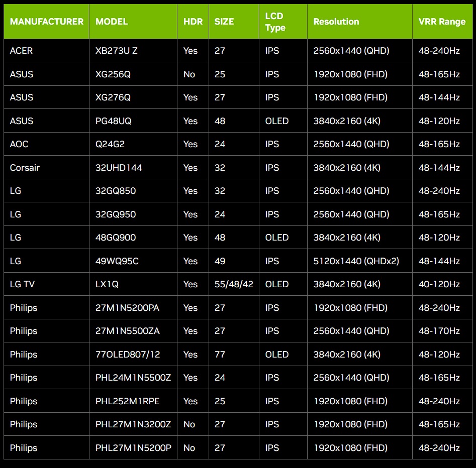
Task: Click VRR range 40-120Hz
Action: 443,284
